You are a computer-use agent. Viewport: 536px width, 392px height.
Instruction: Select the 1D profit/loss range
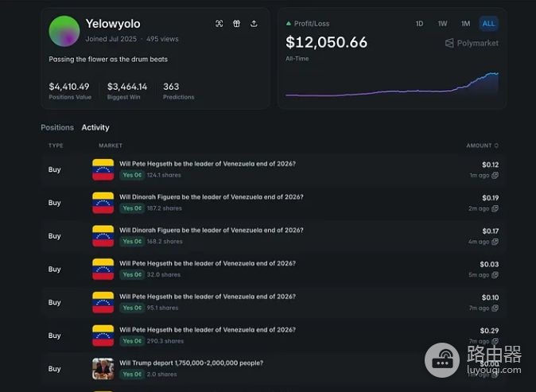(x=419, y=24)
